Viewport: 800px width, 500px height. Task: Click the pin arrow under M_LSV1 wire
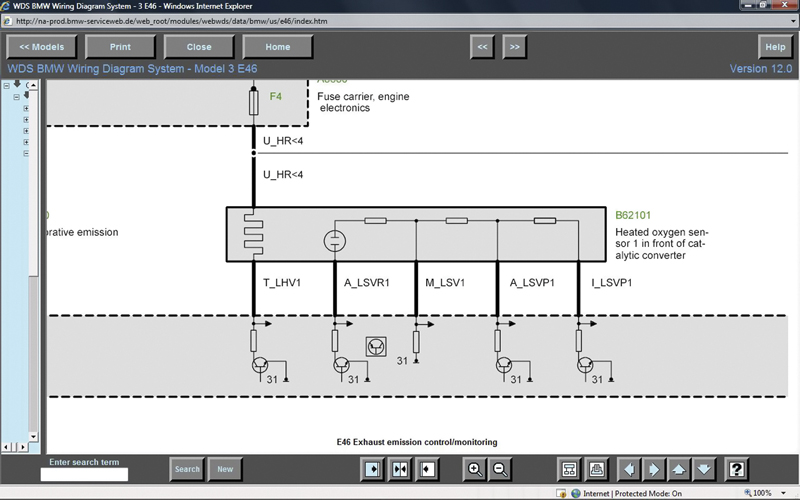coord(425,324)
